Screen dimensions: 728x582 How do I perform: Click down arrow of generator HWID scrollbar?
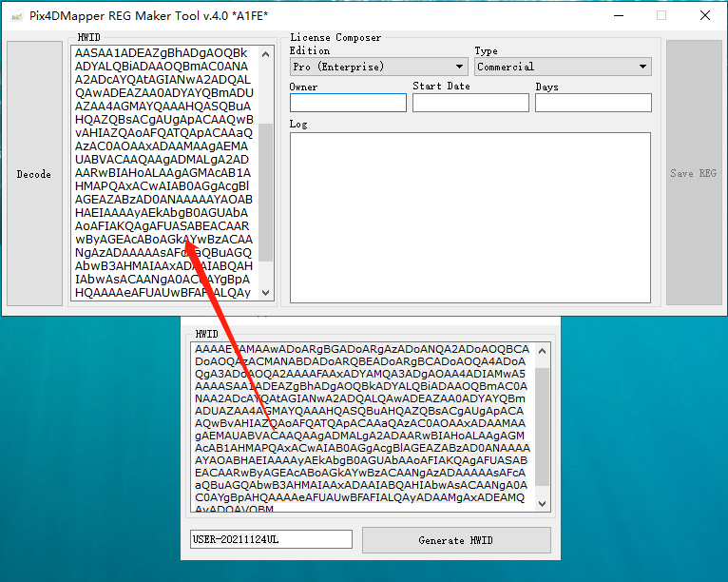(x=543, y=503)
